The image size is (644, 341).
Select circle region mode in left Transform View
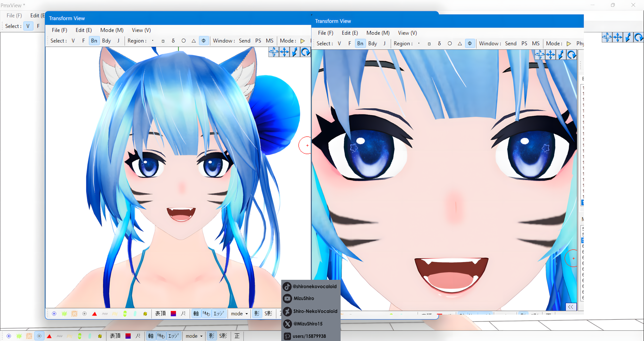pos(184,41)
